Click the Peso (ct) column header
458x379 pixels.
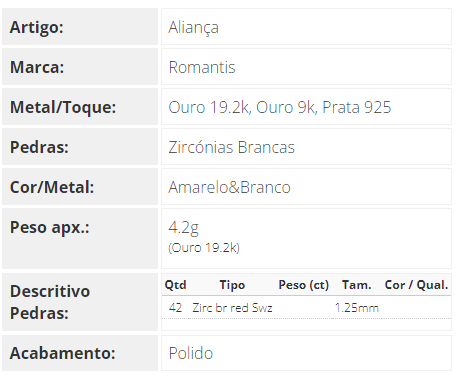coord(304,285)
